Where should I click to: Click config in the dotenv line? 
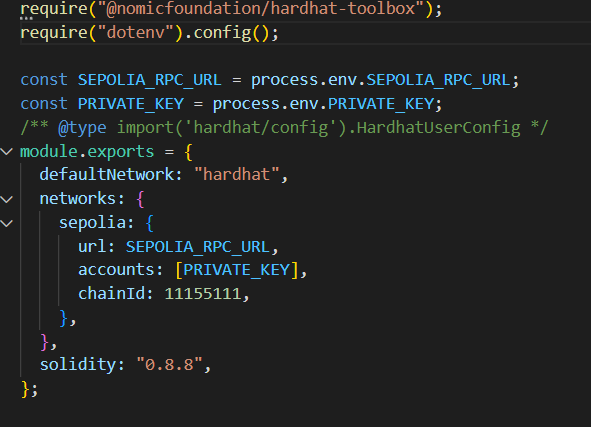click(x=222, y=32)
